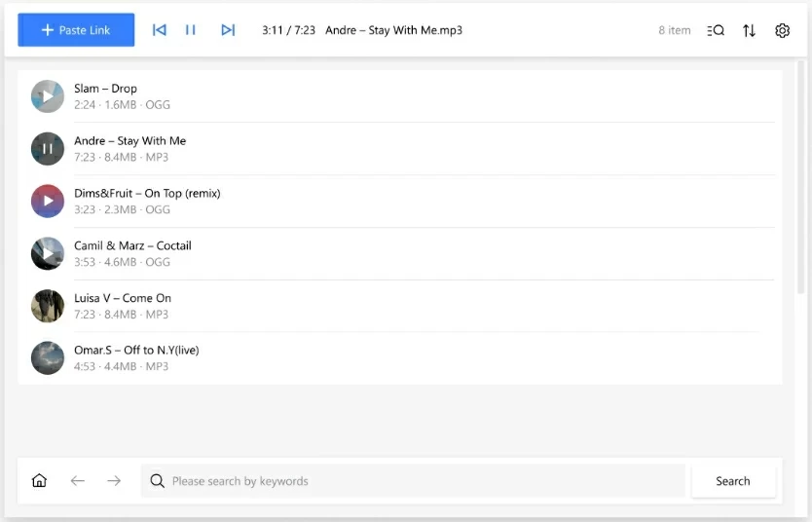Image resolution: width=812 pixels, height=522 pixels.
Task: Navigate back with the left arrow
Action: [x=78, y=481]
